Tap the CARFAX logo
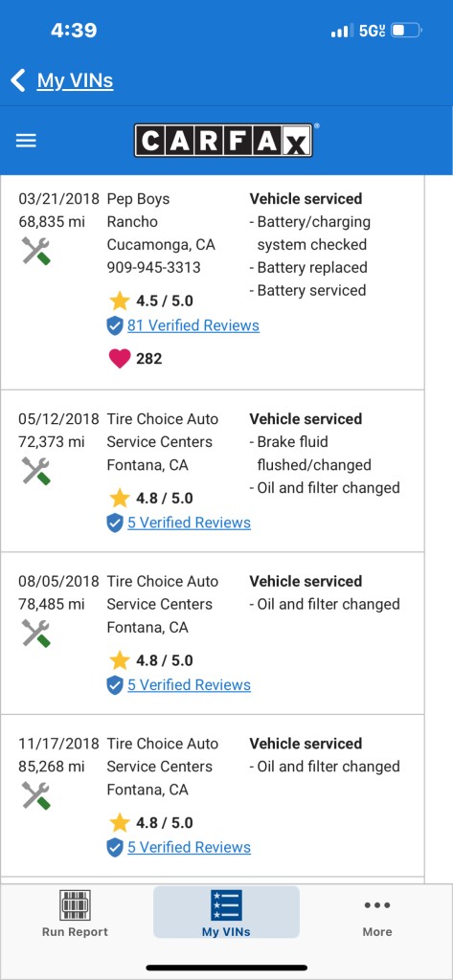This screenshot has width=453, height=980. (x=223, y=140)
